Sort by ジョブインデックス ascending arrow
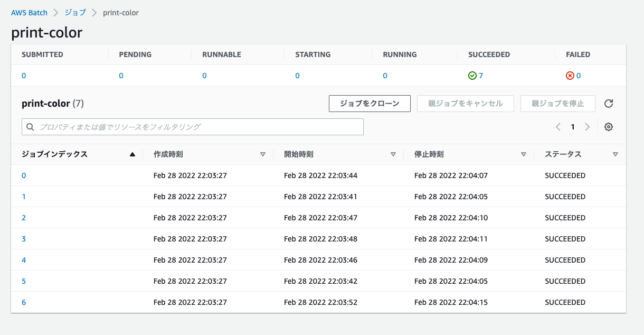The image size is (644, 335). (x=132, y=154)
